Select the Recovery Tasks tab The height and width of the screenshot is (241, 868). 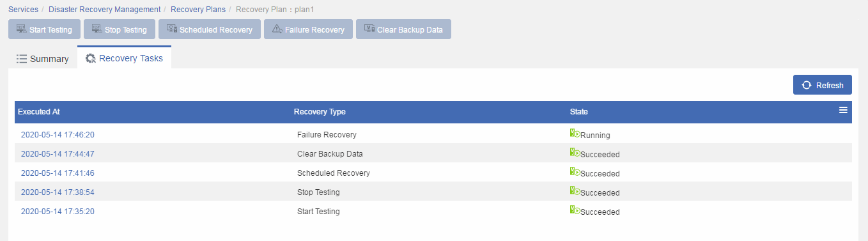tap(124, 58)
